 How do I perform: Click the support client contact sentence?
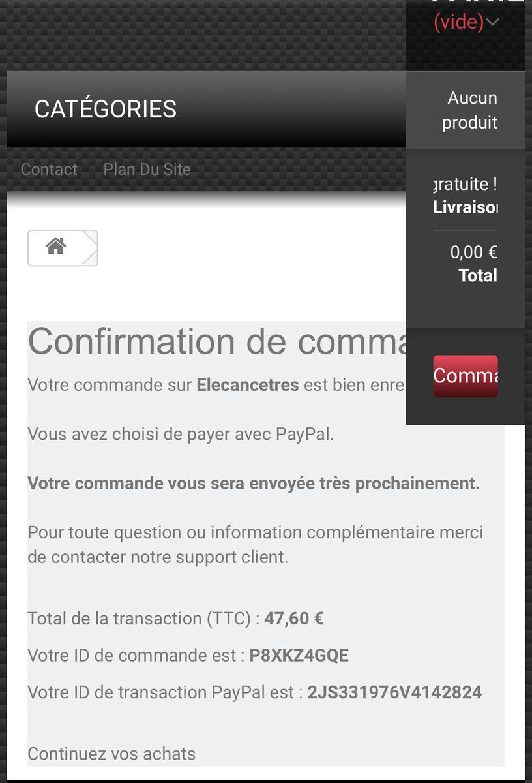(x=256, y=545)
